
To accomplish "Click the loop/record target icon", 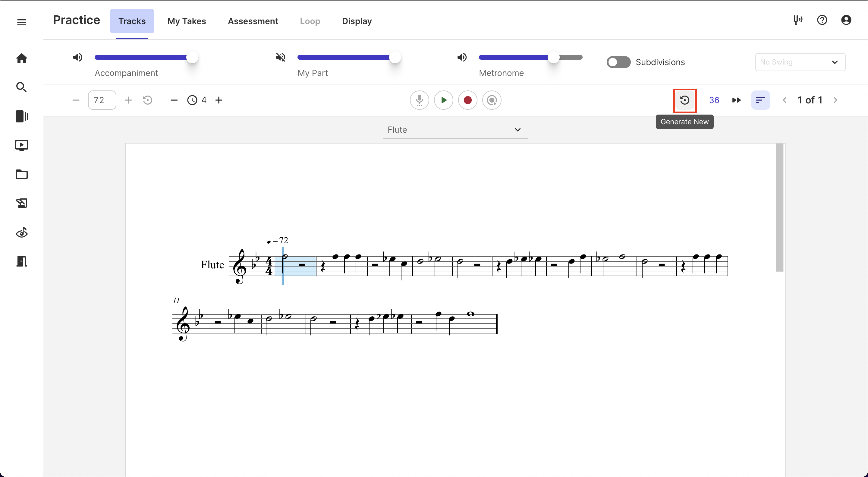I will pyautogui.click(x=492, y=100).
